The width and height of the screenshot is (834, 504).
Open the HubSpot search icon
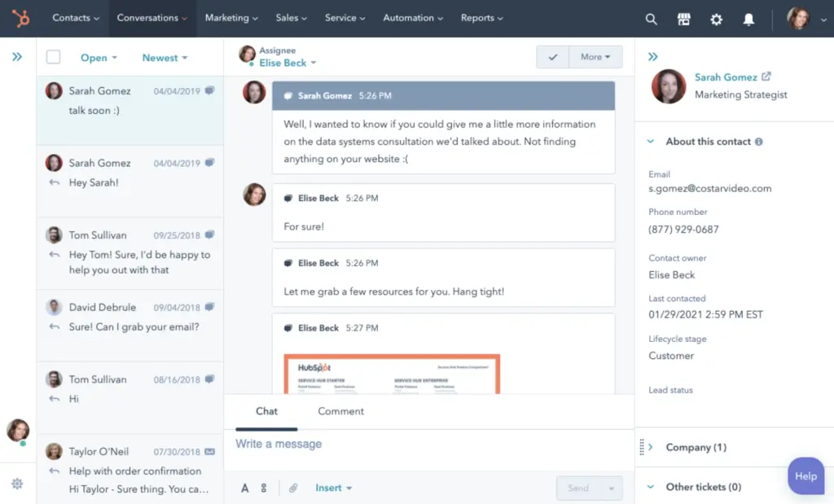point(651,18)
